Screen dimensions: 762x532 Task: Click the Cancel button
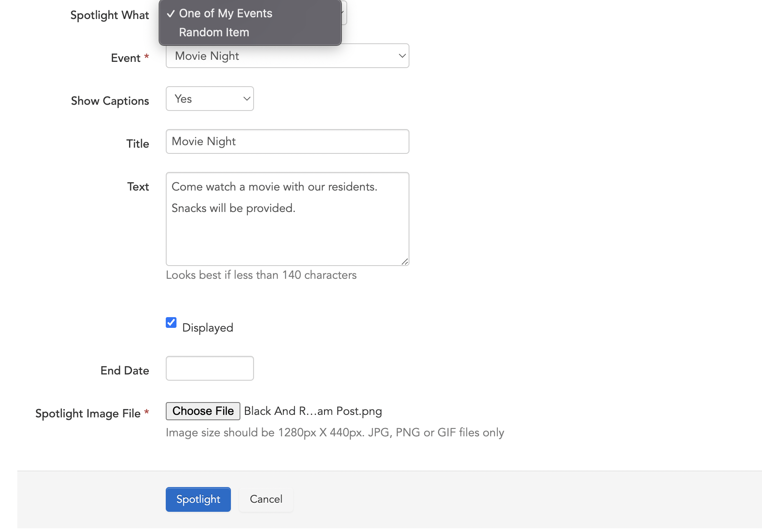pos(266,499)
